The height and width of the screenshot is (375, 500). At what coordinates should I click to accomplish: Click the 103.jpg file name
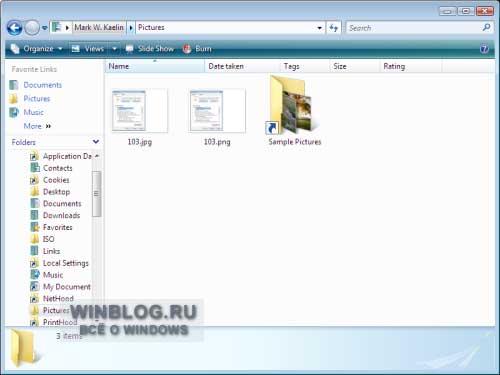(x=140, y=142)
